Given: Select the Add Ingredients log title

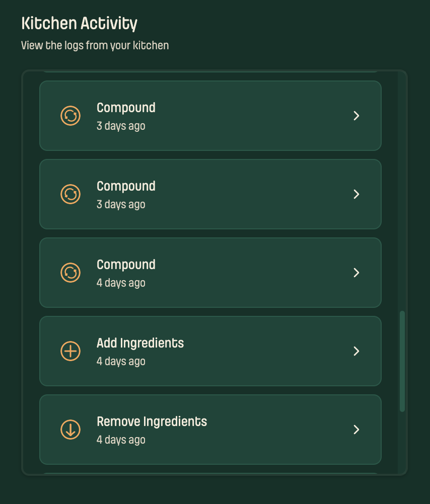Looking at the screenshot, I should click(140, 343).
